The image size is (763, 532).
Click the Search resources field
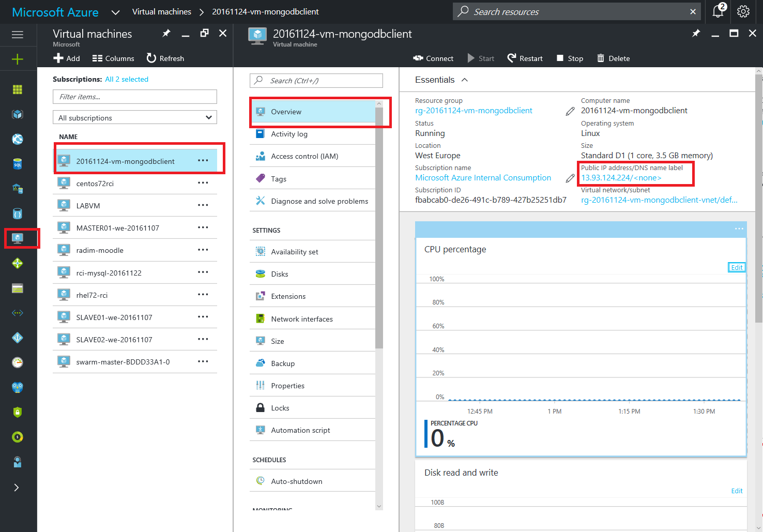tap(576, 11)
